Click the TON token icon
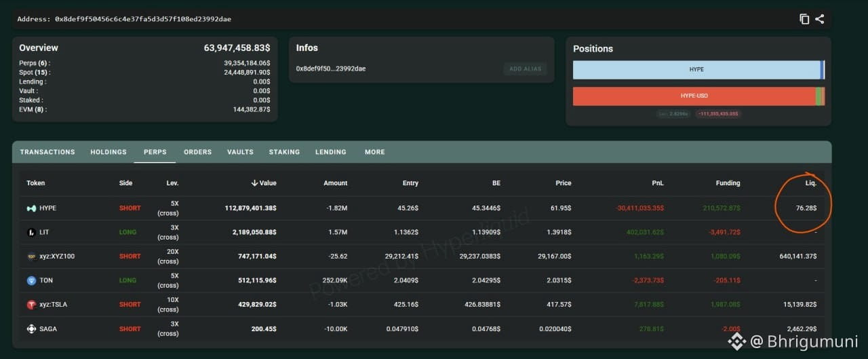This screenshot has height=359, width=868. click(31, 280)
